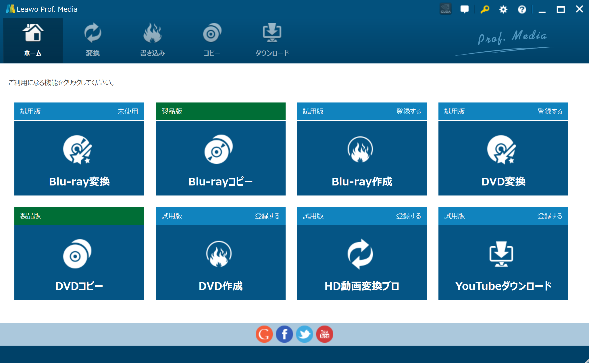Go to the ダウンロード tab
Viewport: 589px width, 364px height.
click(272, 40)
